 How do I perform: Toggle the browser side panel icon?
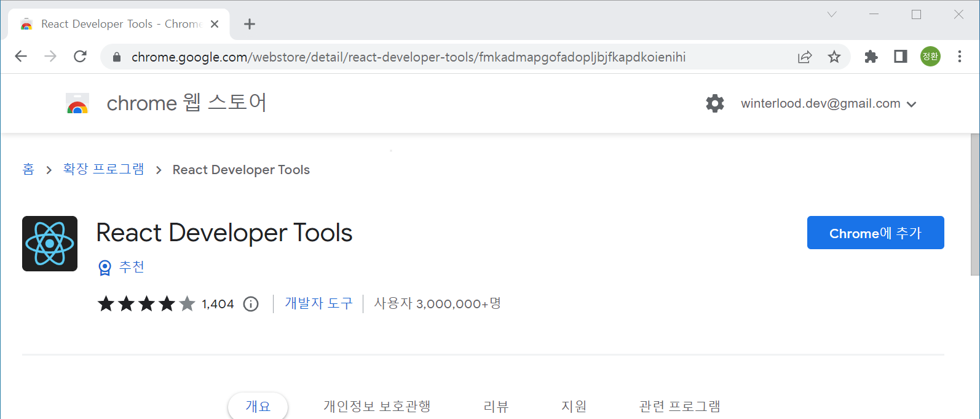tap(901, 57)
